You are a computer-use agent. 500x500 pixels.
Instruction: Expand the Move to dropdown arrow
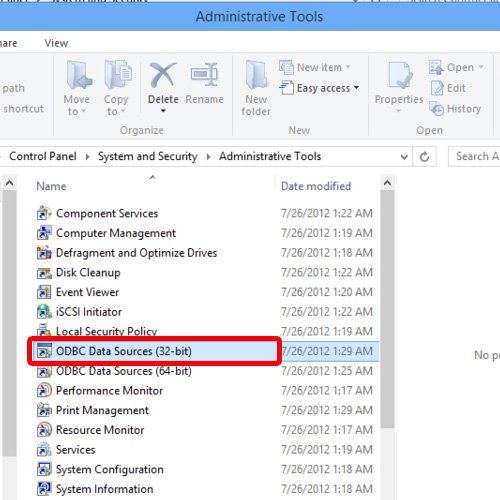[x=84, y=111]
